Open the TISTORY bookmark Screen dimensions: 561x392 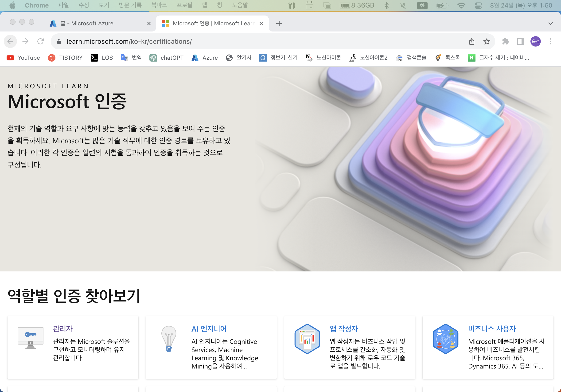(x=65, y=58)
